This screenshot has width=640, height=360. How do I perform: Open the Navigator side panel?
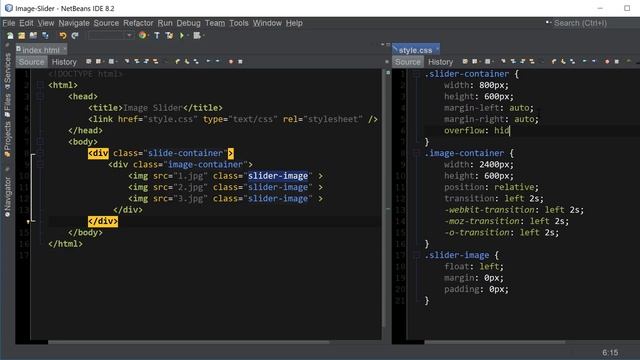click(7, 198)
